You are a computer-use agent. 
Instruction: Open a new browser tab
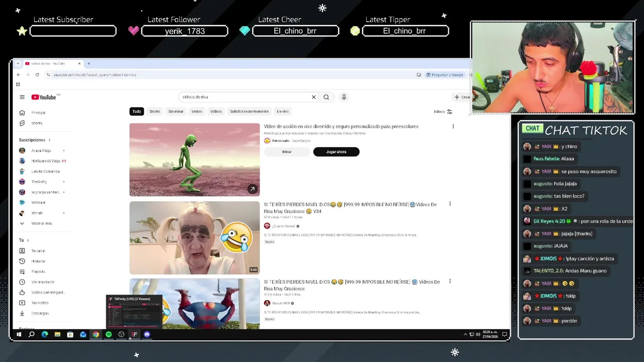pyautogui.click(x=89, y=63)
